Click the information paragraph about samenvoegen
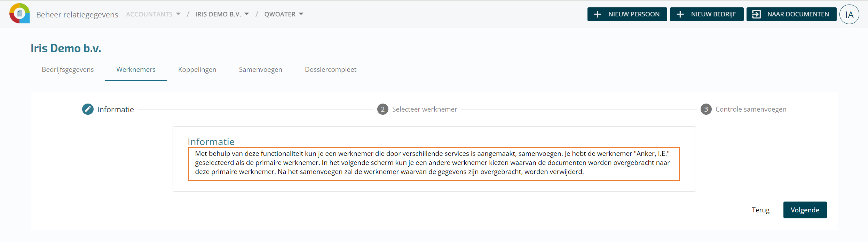This screenshot has height=242, width=868. tap(432, 162)
